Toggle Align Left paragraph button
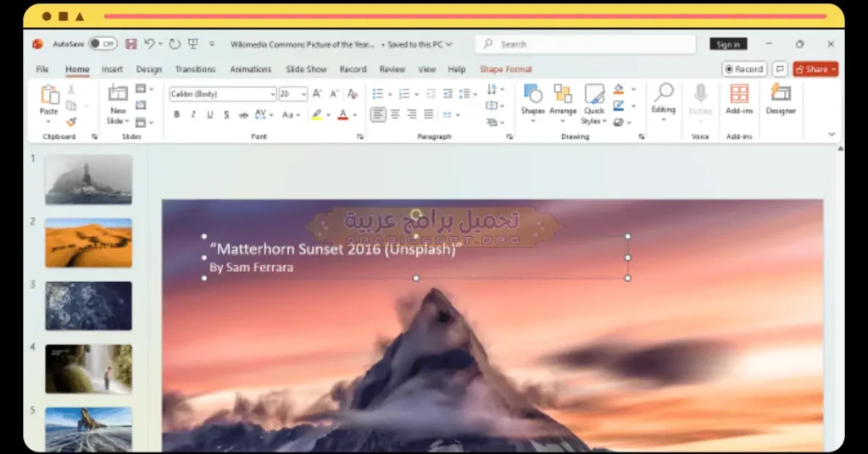 pyautogui.click(x=378, y=114)
